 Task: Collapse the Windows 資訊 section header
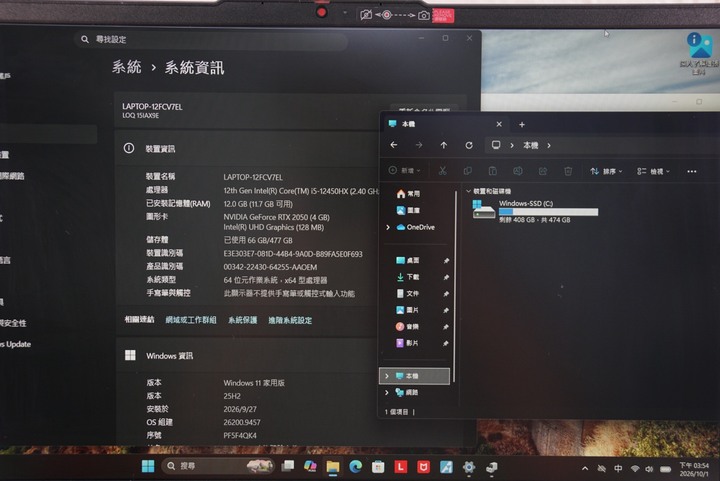(248, 356)
